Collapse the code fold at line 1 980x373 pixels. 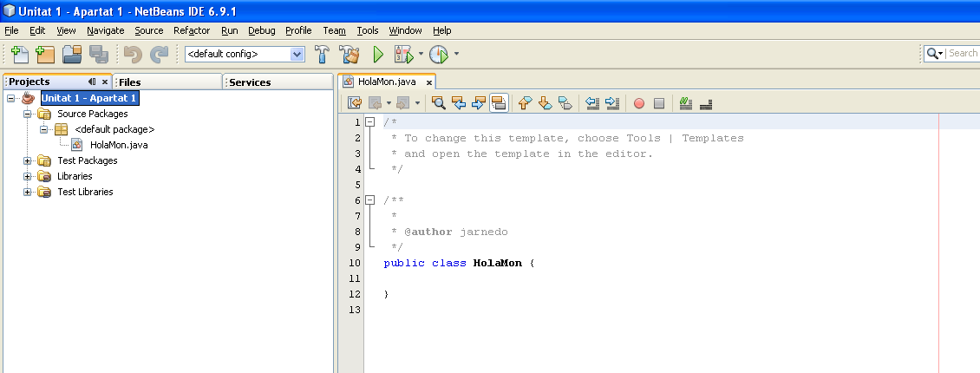370,122
